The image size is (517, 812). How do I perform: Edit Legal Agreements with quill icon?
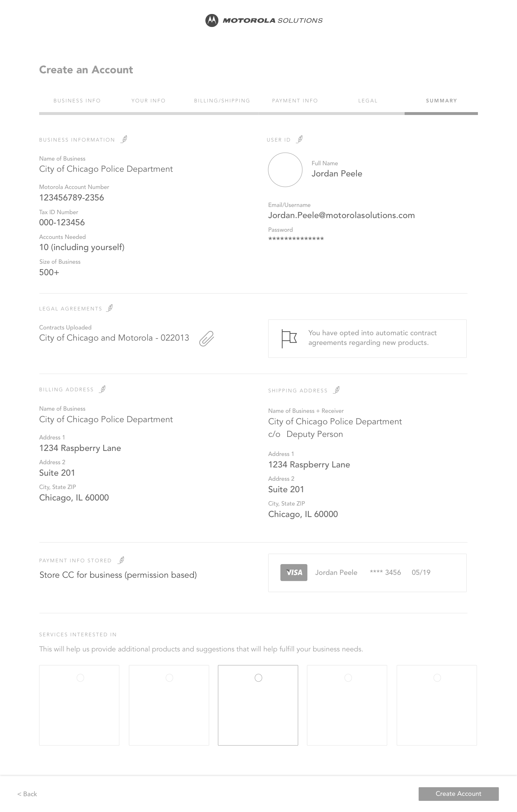pos(110,308)
